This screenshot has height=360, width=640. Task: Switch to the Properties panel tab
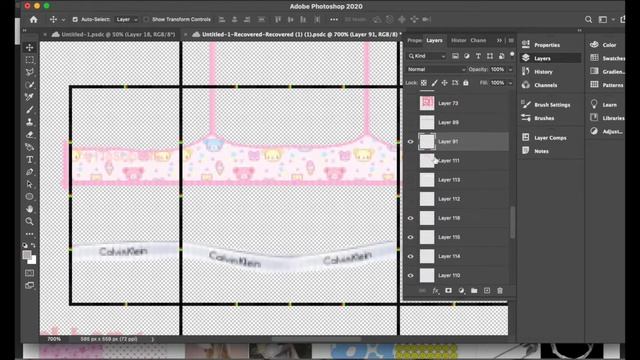414,40
